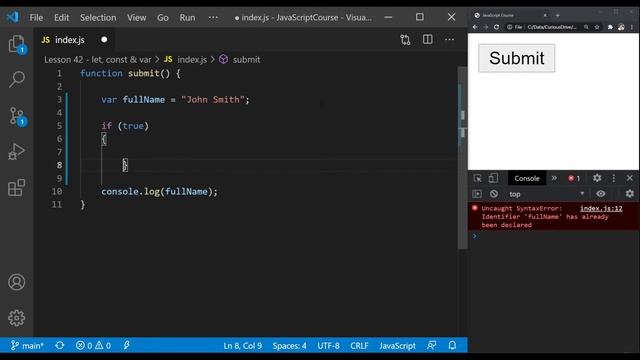The height and width of the screenshot is (360, 640).
Task: Click the Synchronize Changes icon in status bar
Action: (60, 346)
